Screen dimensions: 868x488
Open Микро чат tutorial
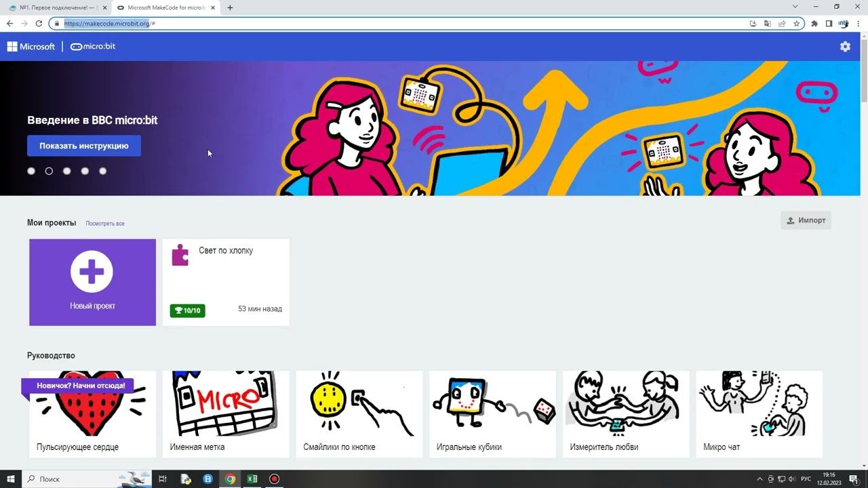coord(759,414)
